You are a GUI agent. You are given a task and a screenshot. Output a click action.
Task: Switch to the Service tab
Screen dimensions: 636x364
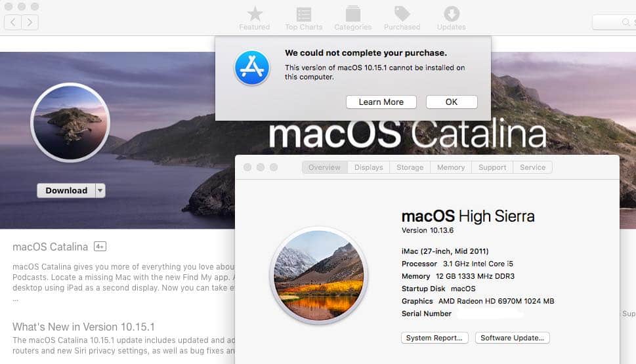click(x=532, y=167)
